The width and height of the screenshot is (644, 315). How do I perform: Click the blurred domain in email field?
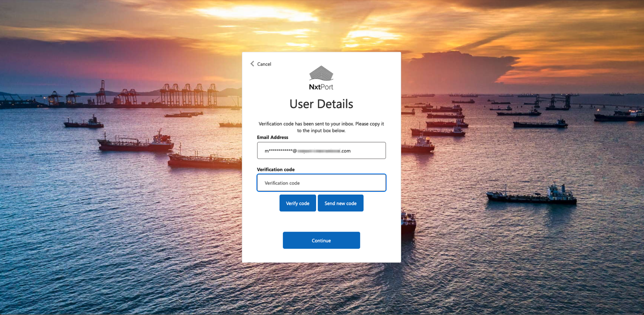coord(319,151)
